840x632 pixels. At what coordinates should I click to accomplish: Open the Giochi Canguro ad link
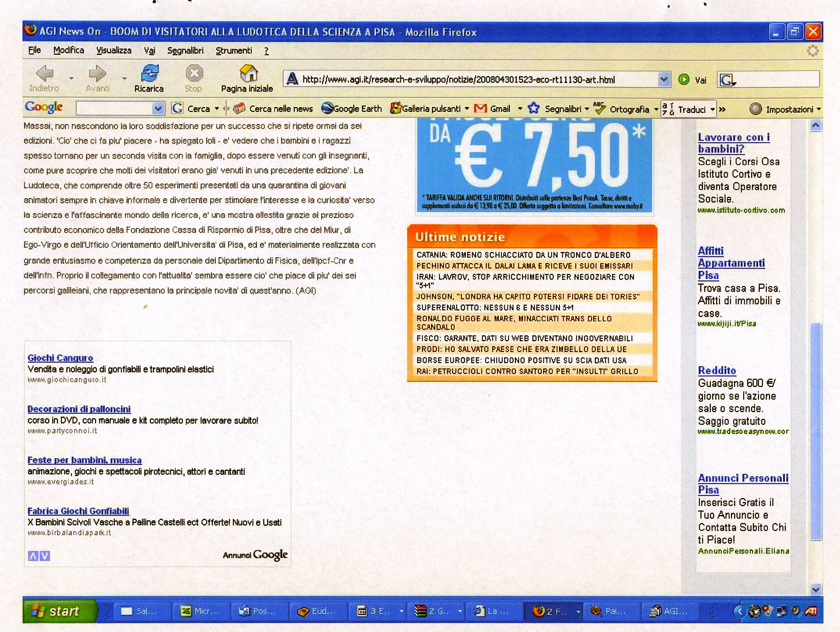pos(60,358)
